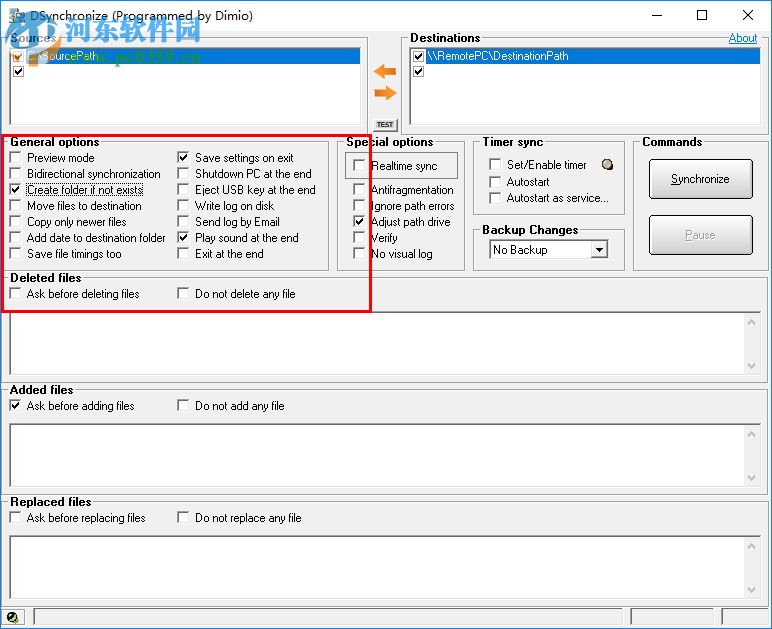
Task: Toggle Antifragmentation option
Action: (x=359, y=189)
